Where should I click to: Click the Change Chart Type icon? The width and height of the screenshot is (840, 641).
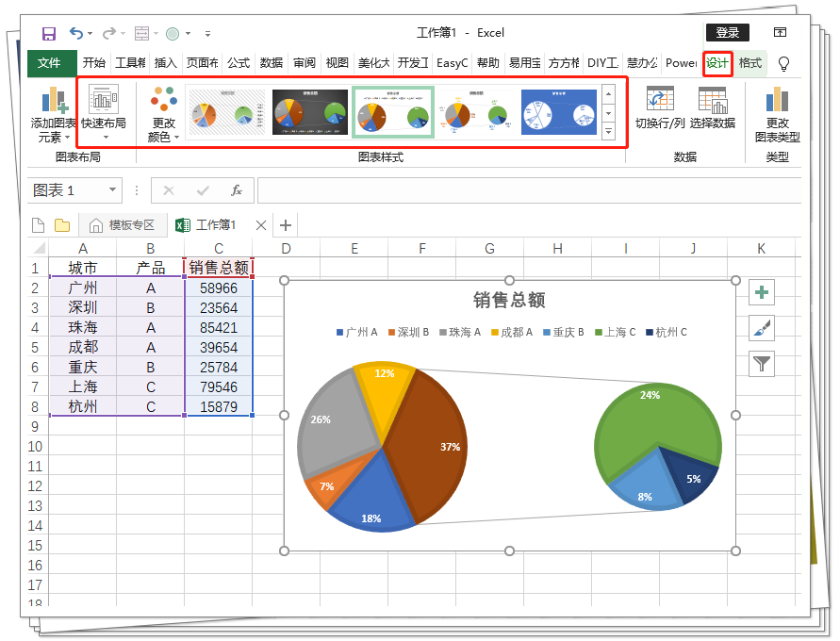coord(777,104)
